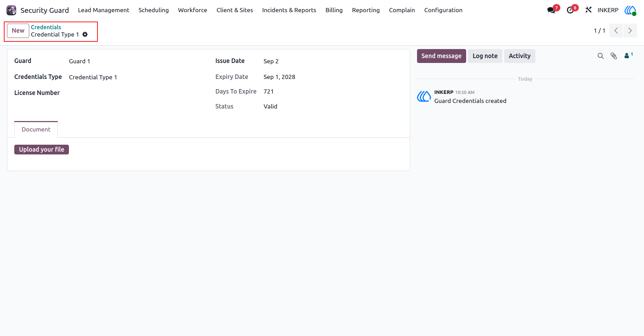
Task: Click INKERP avatar in the chatter message
Action: 424,96
